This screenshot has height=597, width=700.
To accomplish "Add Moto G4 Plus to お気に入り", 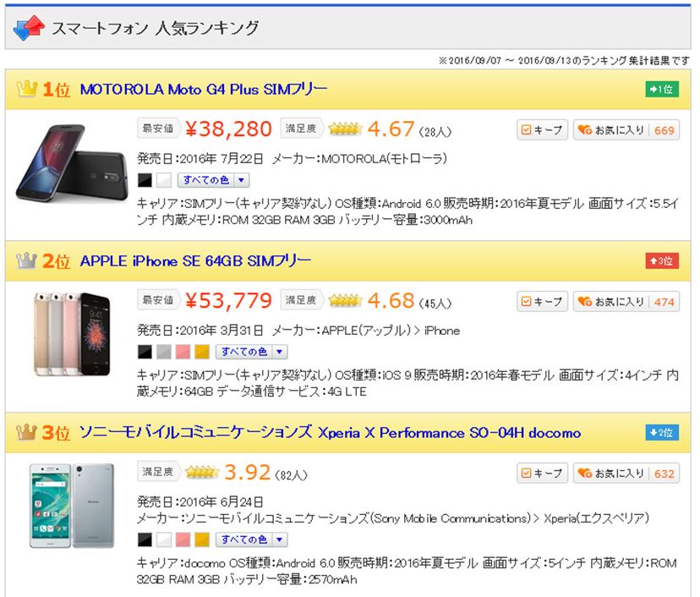I will click(x=626, y=130).
